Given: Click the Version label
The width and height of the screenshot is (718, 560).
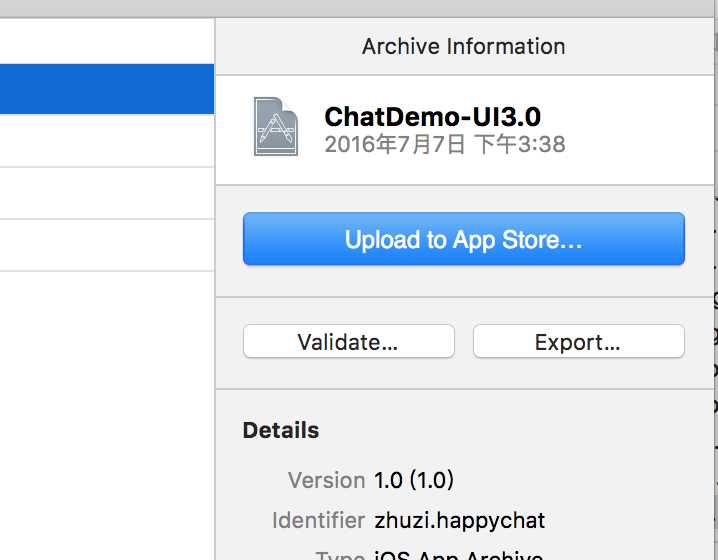Looking at the screenshot, I should click(x=326, y=480).
